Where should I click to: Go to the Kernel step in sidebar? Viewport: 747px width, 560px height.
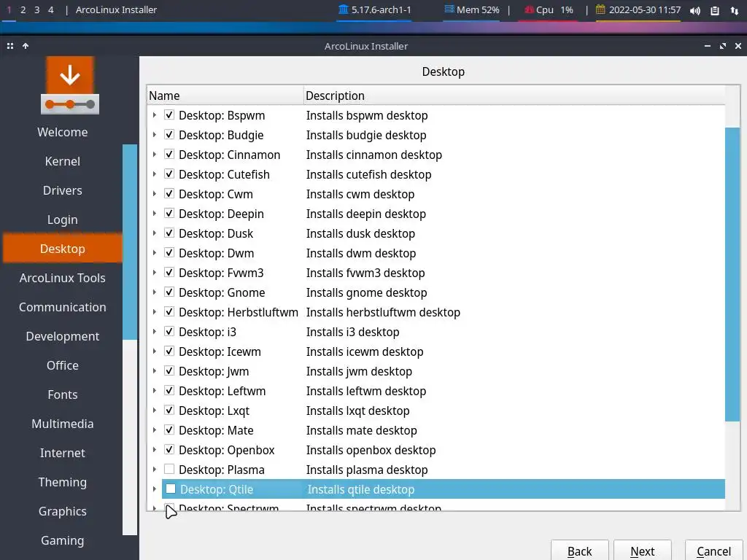(63, 161)
